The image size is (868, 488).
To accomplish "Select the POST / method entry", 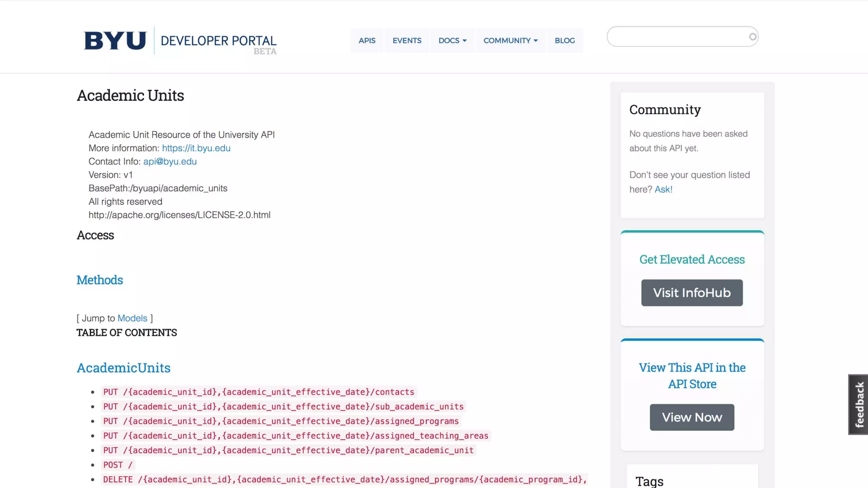I will (118, 465).
